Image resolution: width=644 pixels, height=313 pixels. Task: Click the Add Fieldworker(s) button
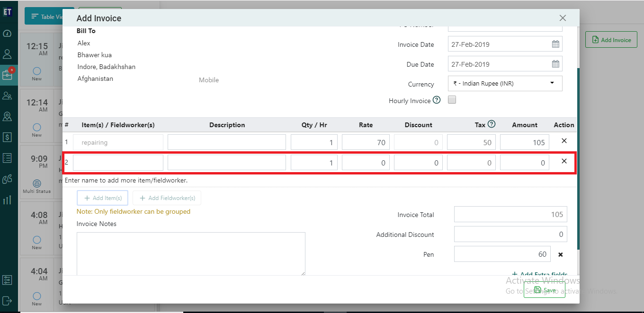[167, 198]
